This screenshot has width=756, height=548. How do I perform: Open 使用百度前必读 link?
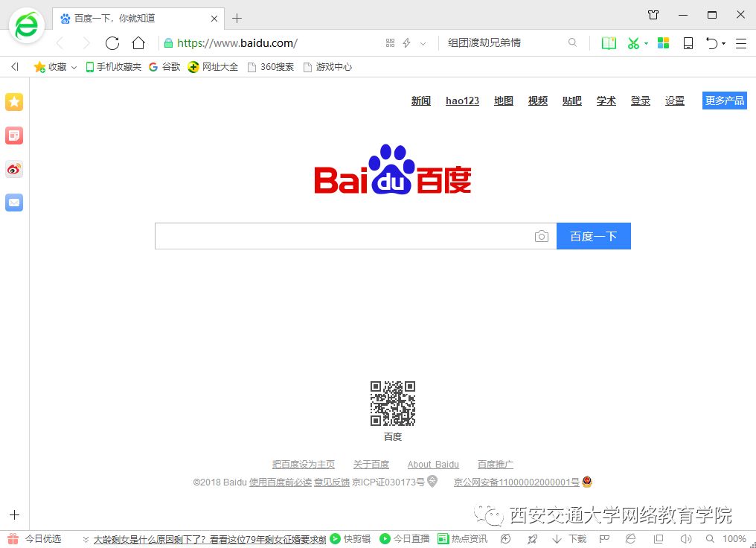pyautogui.click(x=280, y=482)
